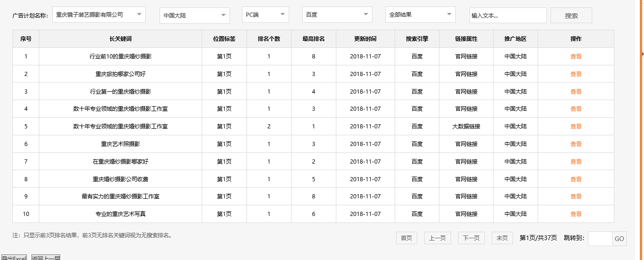Click the 链接属性 column header
The height and width of the screenshot is (260, 644).
point(466,39)
